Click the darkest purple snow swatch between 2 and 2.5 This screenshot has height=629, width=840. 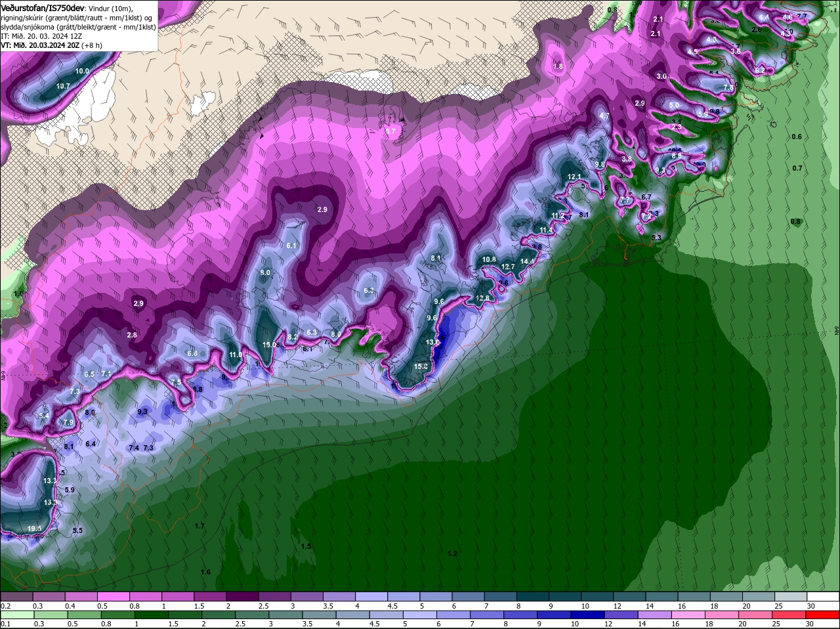(242, 596)
